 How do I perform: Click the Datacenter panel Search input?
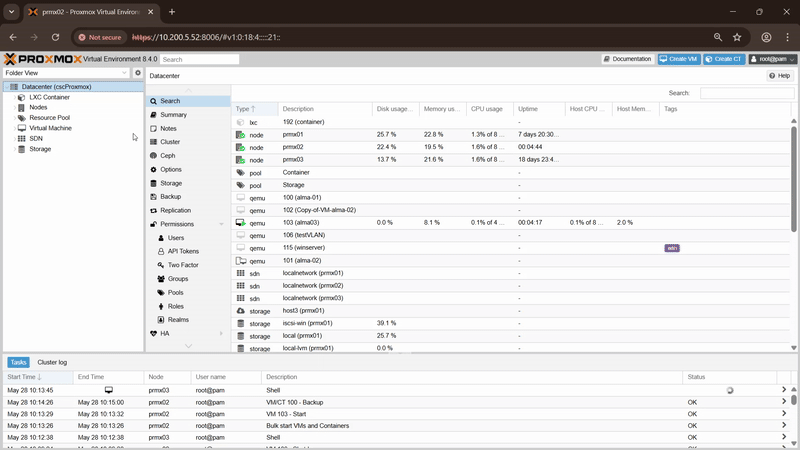coord(747,93)
